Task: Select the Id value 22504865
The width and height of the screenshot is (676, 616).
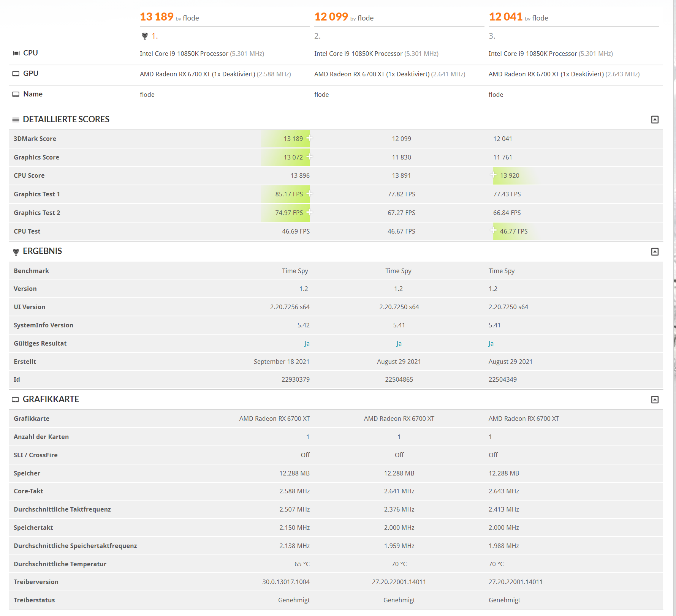Action: click(x=399, y=380)
